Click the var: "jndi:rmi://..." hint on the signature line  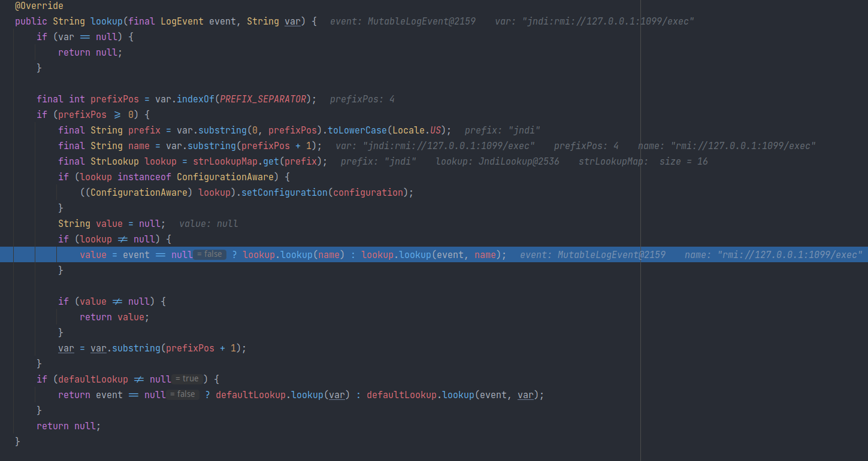click(595, 21)
